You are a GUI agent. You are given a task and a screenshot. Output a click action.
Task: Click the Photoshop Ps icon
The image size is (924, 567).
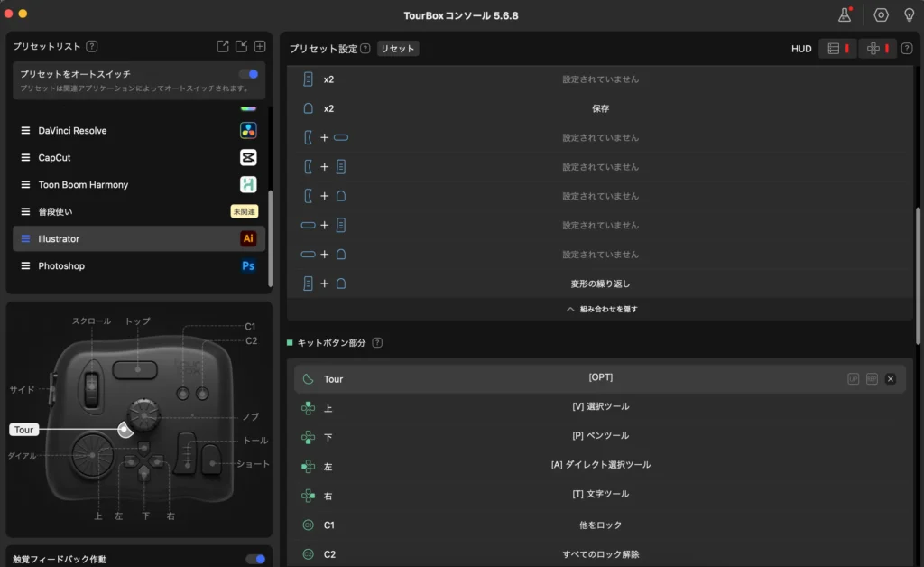tap(248, 265)
